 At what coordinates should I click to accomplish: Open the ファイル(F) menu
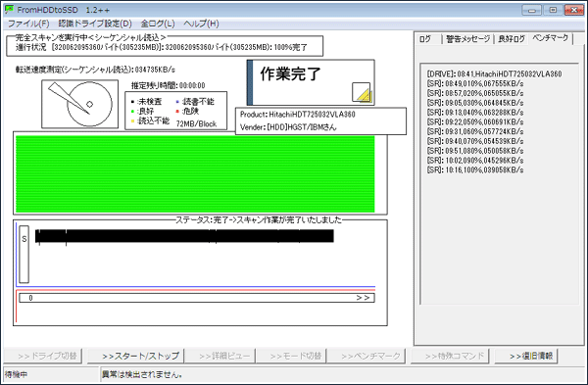tap(28, 24)
